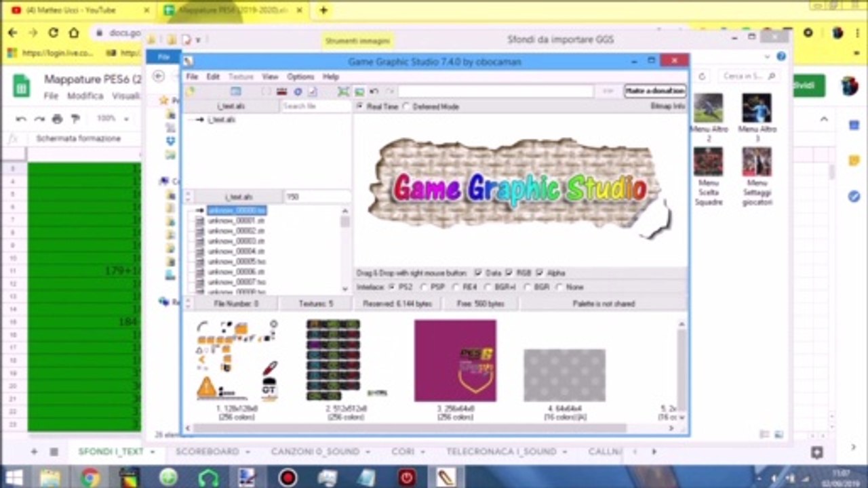Switch to the SCOREBOARD sheet tab

pyautogui.click(x=208, y=451)
